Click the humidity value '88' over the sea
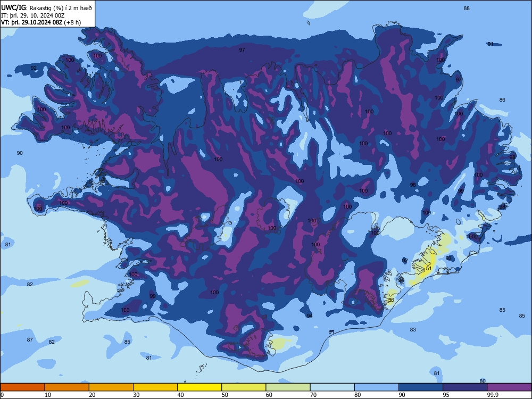 pos(467,9)
